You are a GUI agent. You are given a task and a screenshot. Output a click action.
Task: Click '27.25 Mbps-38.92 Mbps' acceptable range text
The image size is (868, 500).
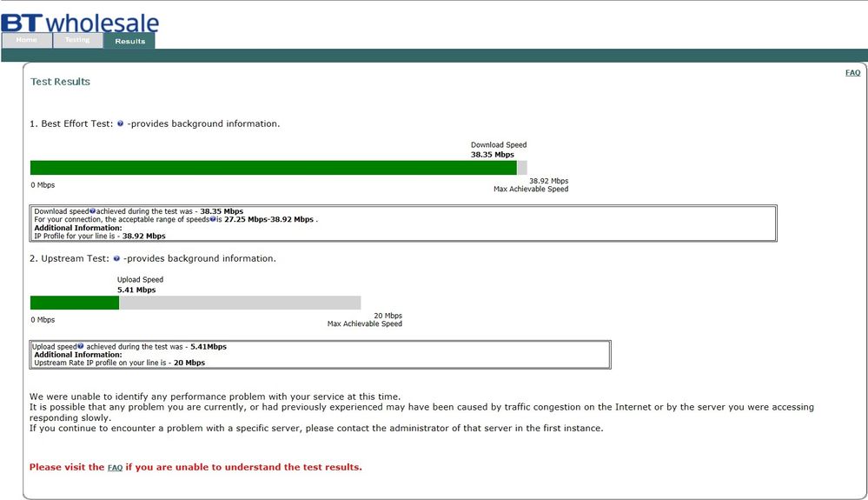tap(269, 219)
